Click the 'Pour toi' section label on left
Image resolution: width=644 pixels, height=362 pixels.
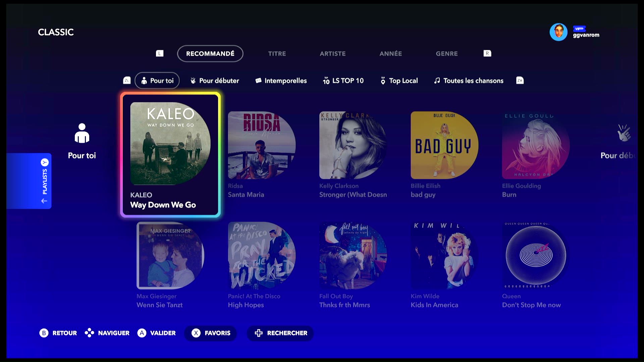(82, 156)
